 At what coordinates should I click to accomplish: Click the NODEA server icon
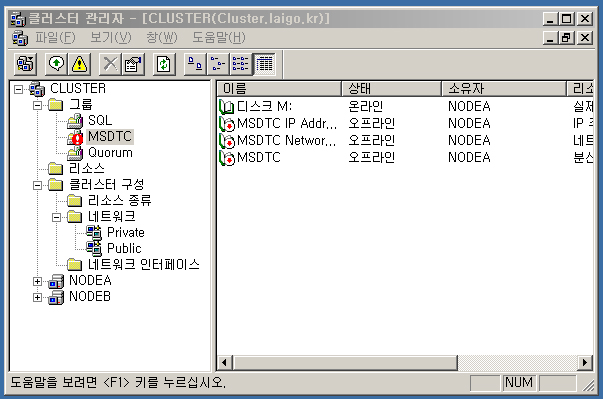coord(56,281)
